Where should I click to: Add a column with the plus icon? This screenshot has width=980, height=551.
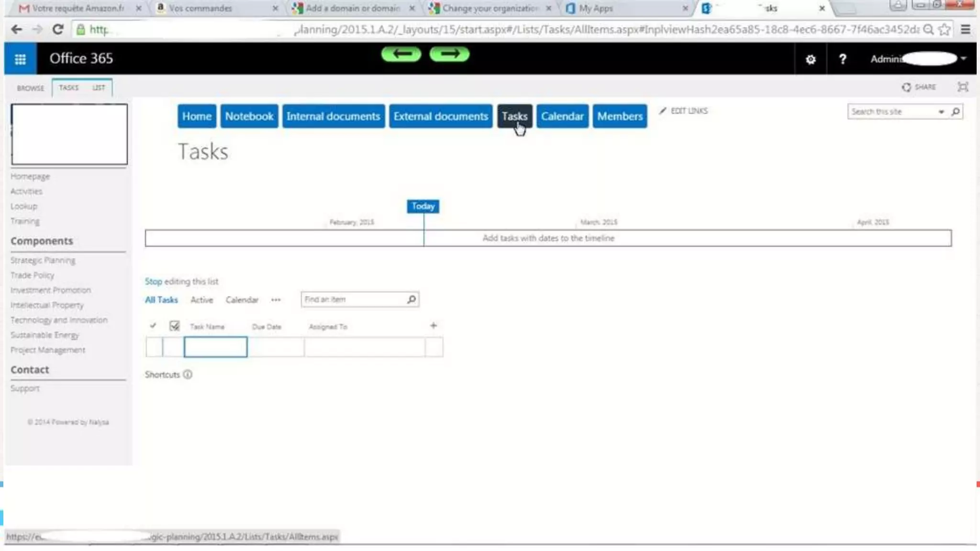coord(433,326)
